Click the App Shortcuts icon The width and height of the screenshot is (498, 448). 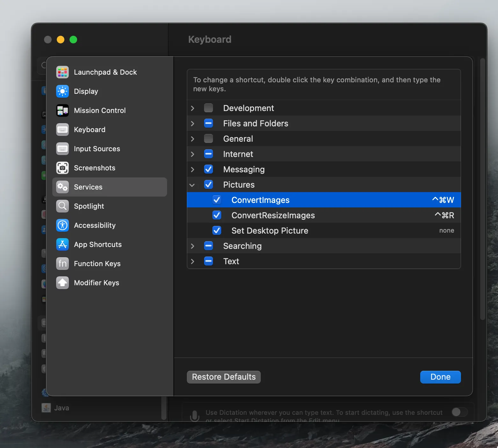[x=62, y=244]
